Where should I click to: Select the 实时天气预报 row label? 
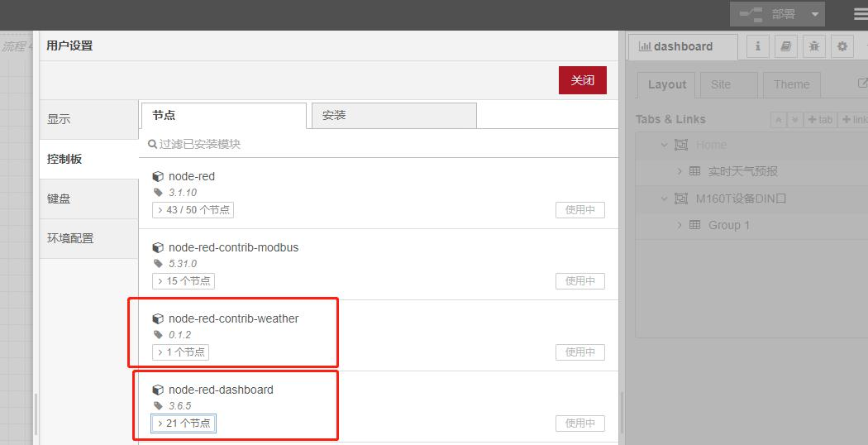743,171
